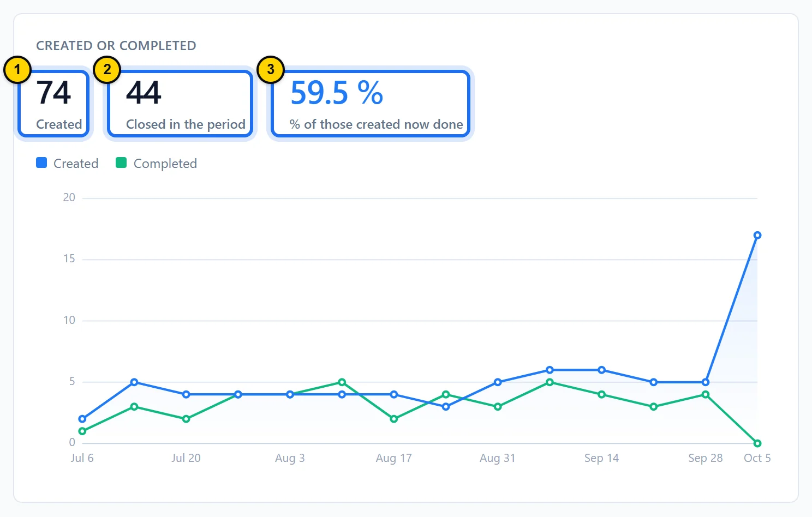Screen dimensions: 812x517
Task: Click the green Completed legend swatch
Action: click(x=121, y=163)
